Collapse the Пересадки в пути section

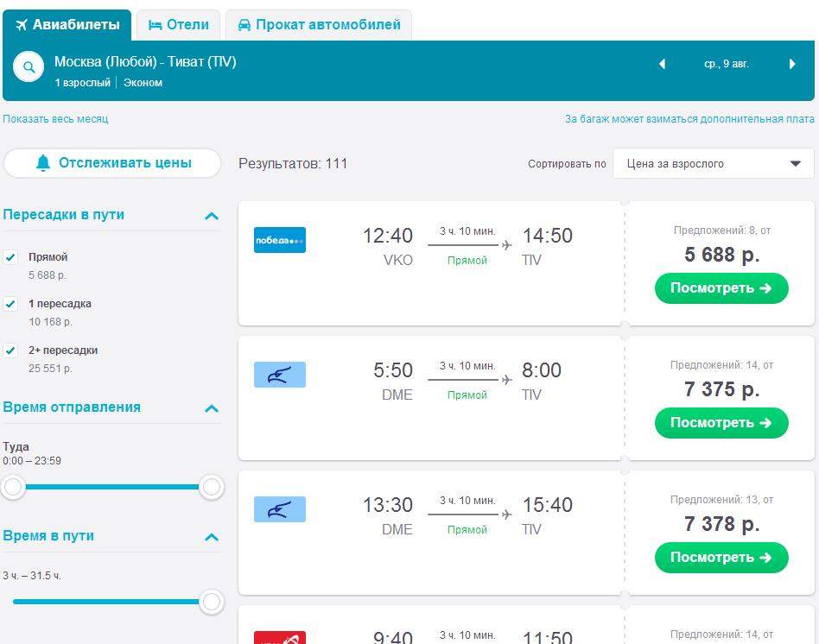tap(211, 216)
